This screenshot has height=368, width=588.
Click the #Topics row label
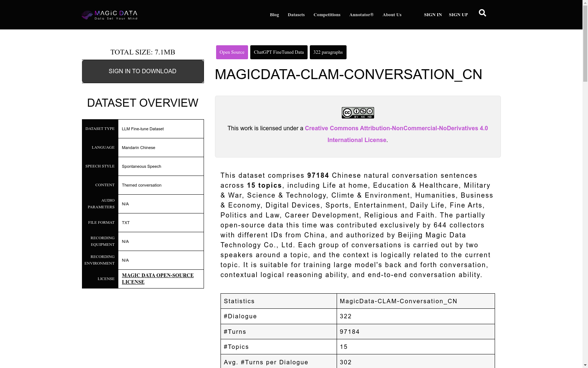pyautogui.click(x=236, y=347)
